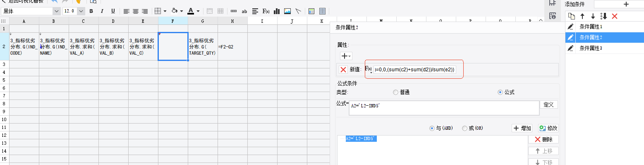Click the 删除 delete condition button
This screenshot has width=644, height=165.
pyautogui.click(x=543, y=140)
